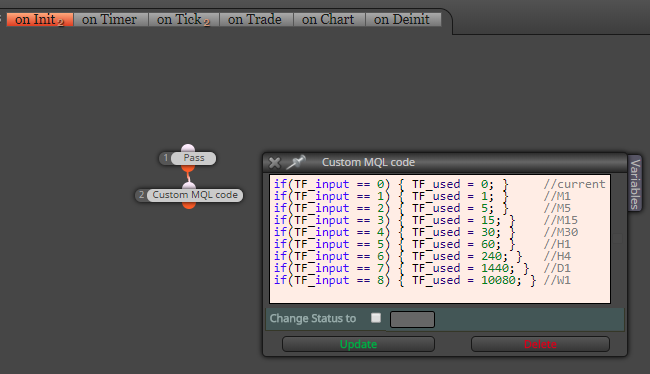Close the Custom MQL code panel
Image resolution: width=650 pixels, height=374 pixels.
(274, 163)
